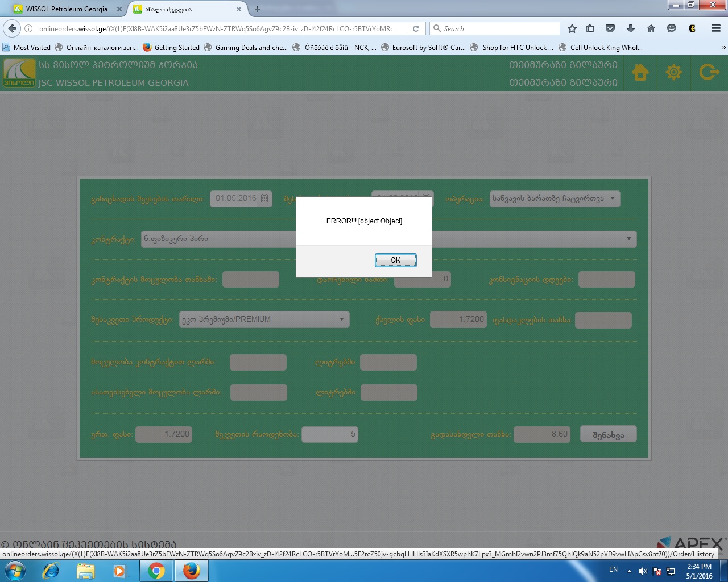Viewport: 728px width, 582px height.
Task: Open the Windows Start menu
Action: (14, 571)
